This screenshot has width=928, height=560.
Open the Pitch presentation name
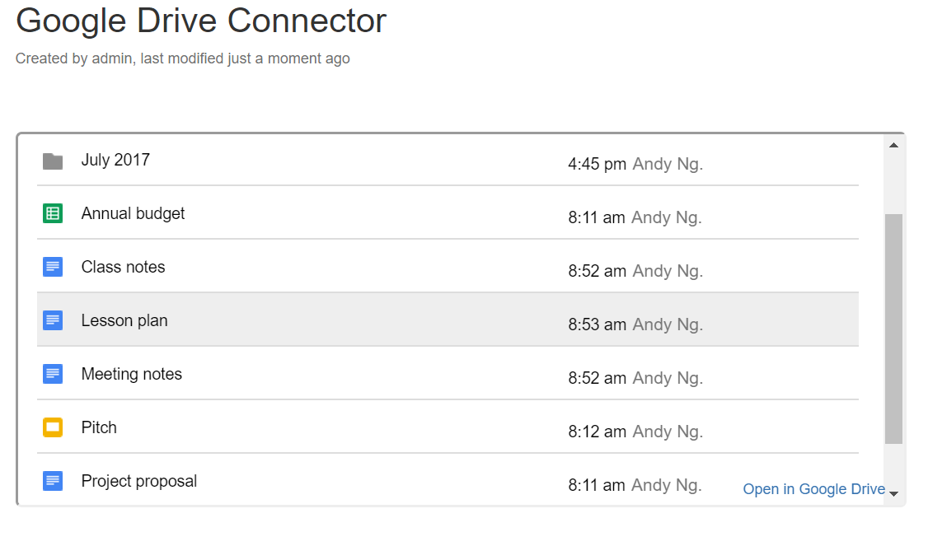(x=99, y=427)
